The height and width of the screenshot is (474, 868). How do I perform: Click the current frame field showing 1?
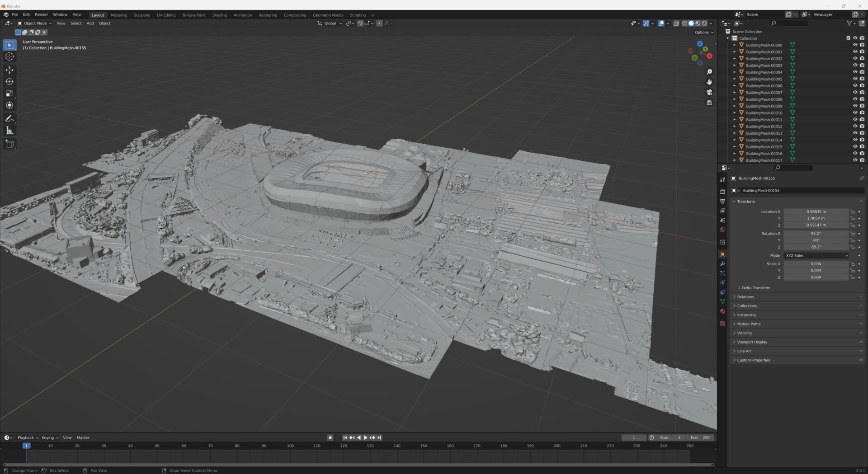(x=634, y=437)
